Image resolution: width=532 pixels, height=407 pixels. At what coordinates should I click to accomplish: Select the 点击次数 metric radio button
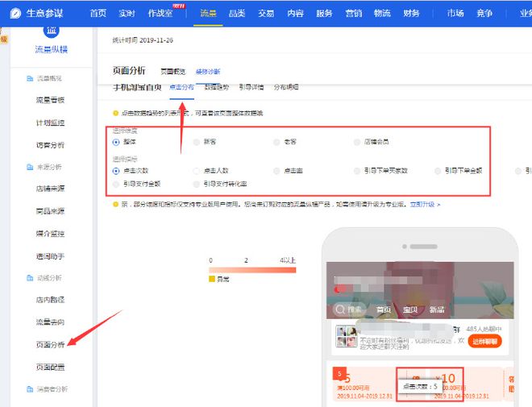(x=116, y=171)
